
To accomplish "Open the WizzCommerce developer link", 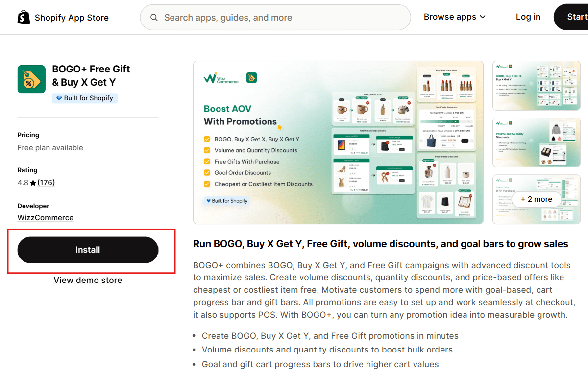I will (x=46, y=218).
